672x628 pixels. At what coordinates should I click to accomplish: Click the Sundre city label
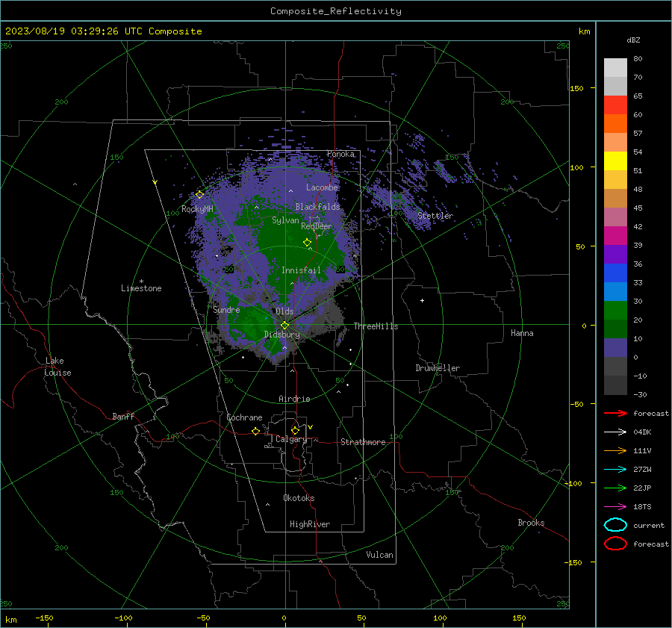click(x=226, y=309)
